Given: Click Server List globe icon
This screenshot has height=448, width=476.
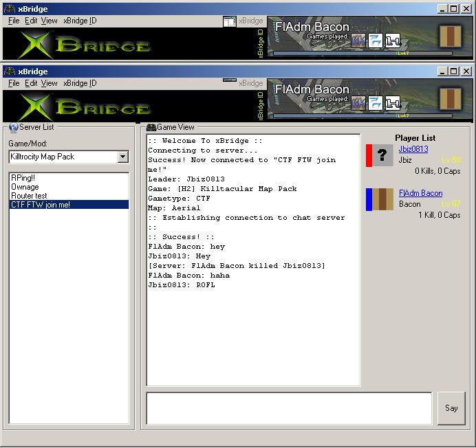Looking at the screenshot, I should pos(13,127).
